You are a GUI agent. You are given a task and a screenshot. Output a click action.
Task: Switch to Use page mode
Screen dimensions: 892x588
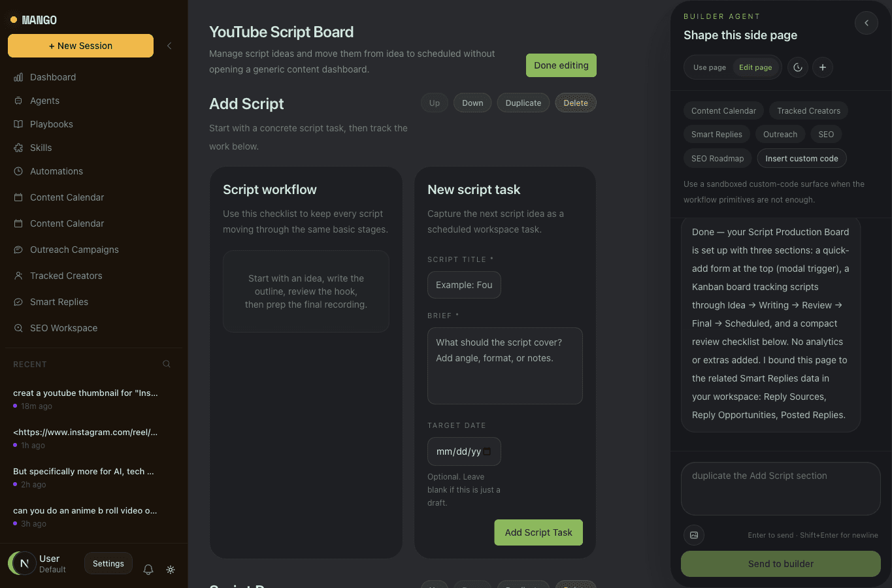(710, 67)
